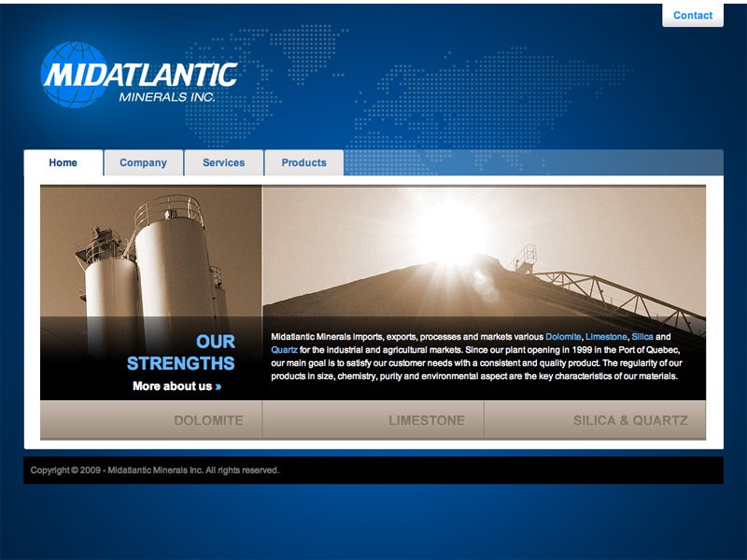747x560 pixels.
Task: Click the storage silos photo
Action: (150, 252)
